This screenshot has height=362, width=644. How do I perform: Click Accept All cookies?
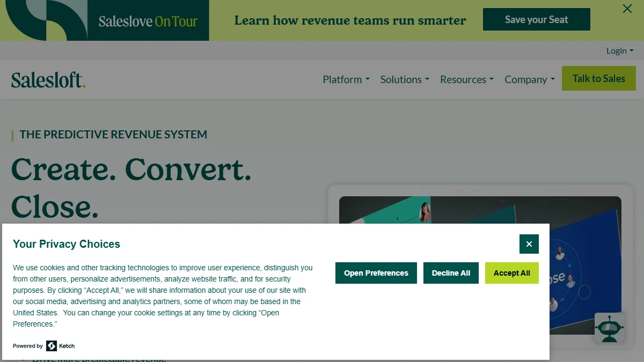click(x=511, y=273)
